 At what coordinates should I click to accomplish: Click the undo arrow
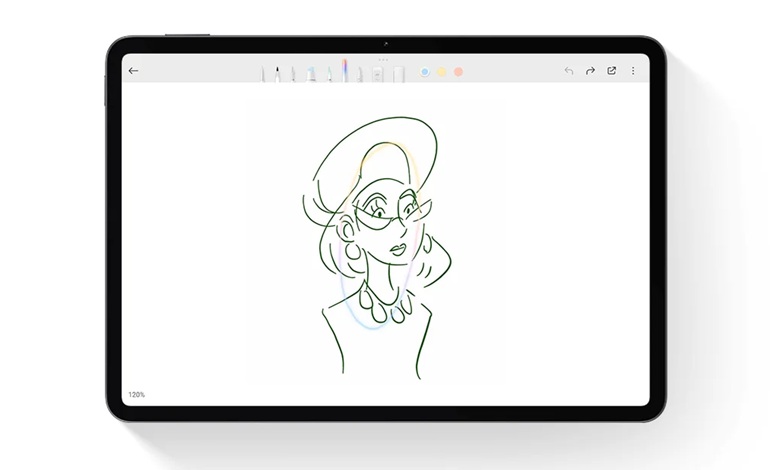click(569, 71)
